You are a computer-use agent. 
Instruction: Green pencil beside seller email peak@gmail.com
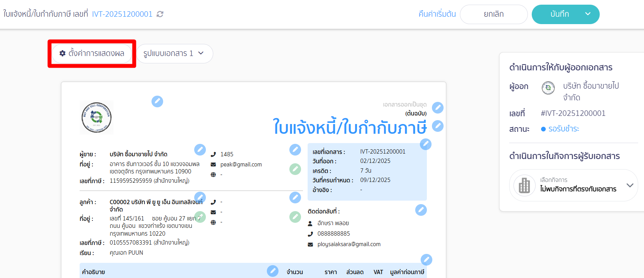pos(295,169)
